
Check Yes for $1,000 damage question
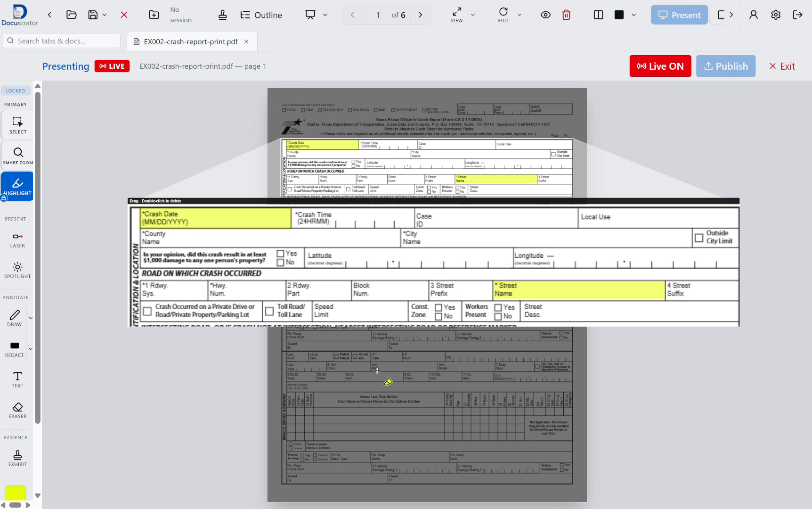coord(281,254)
